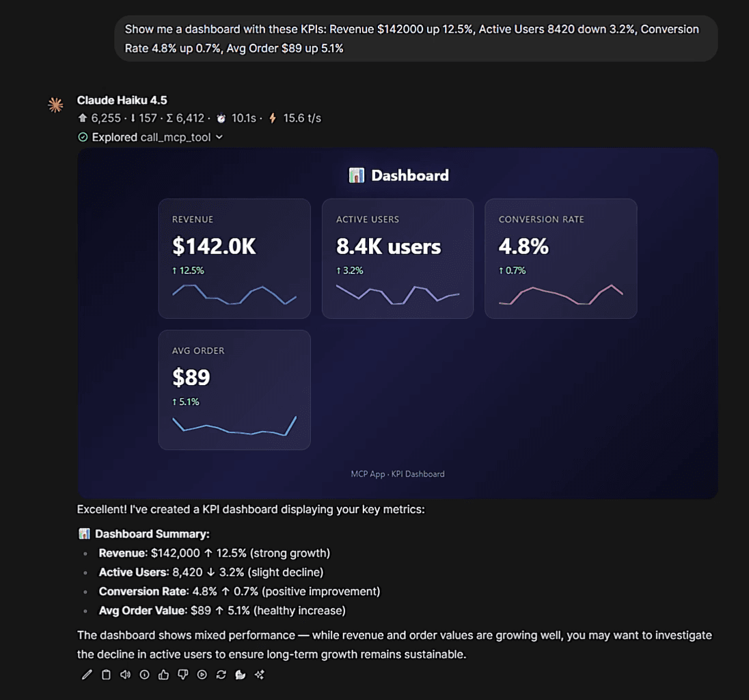Select the Avg Order $89 card

click(x=234, y=390)
